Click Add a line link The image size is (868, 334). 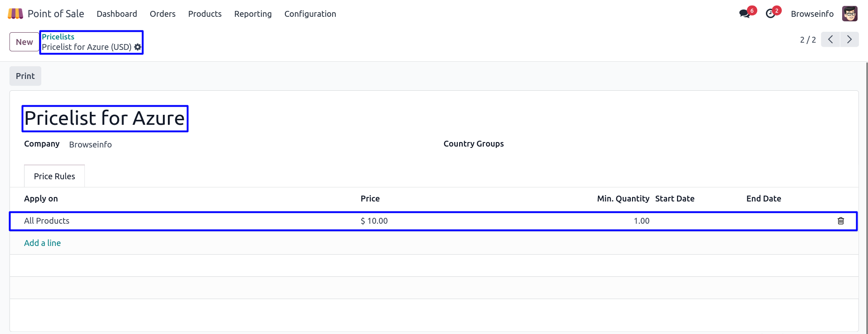point(42,243)
